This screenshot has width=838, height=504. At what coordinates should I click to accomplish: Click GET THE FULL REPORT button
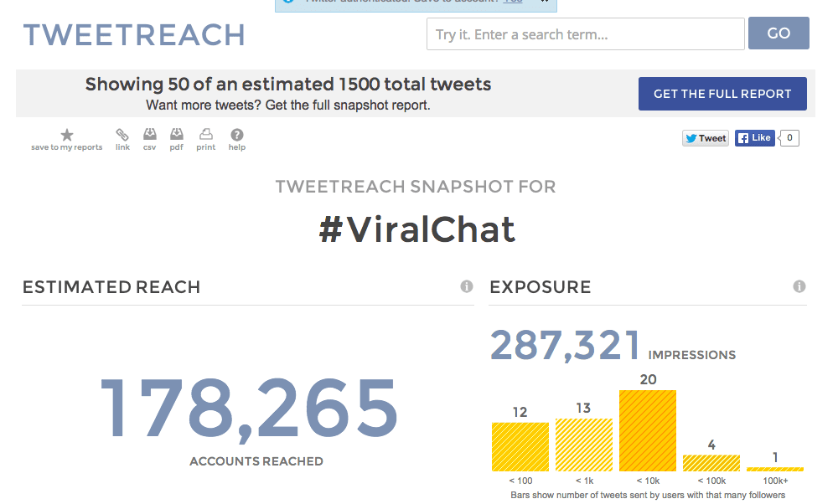722,94
